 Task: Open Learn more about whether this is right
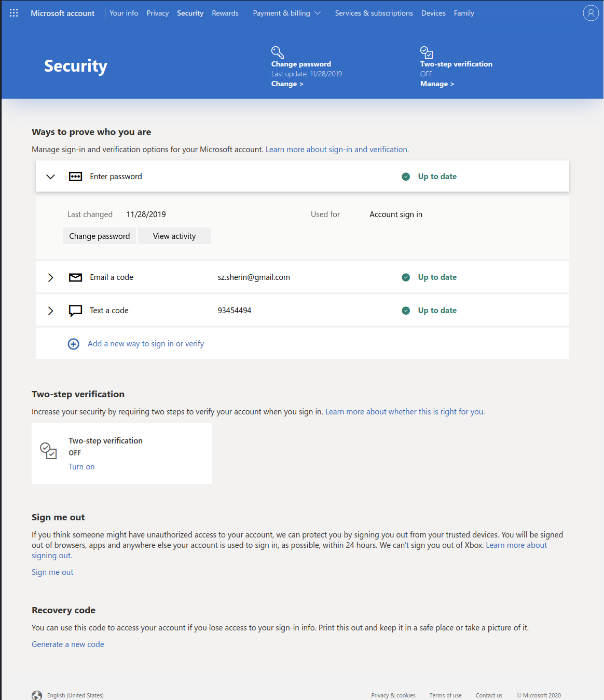405,412
